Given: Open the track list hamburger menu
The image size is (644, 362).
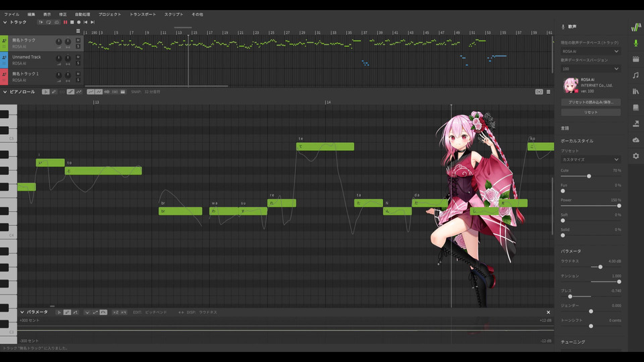Looking at the screenshot, I should (x=78, y=31).
